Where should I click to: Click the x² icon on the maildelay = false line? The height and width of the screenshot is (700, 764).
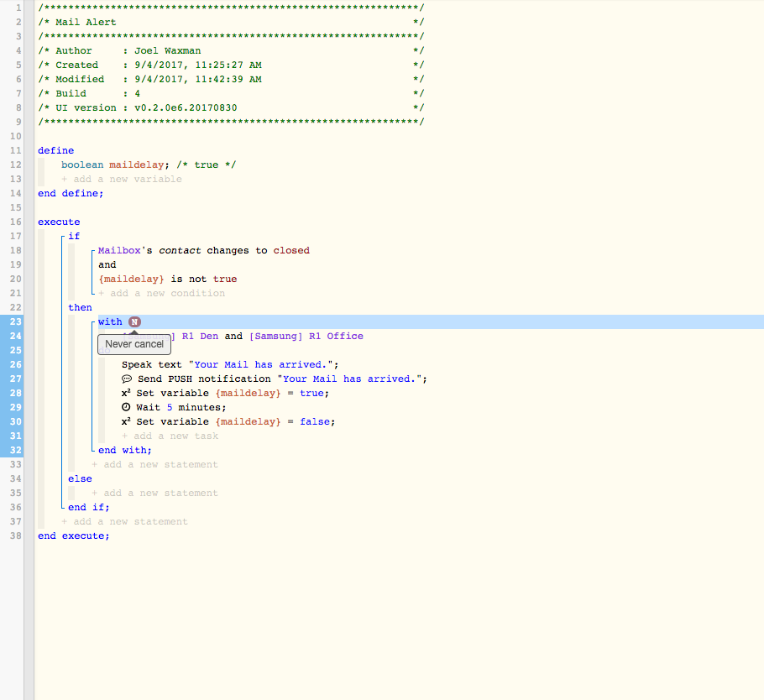click(126, 421)
